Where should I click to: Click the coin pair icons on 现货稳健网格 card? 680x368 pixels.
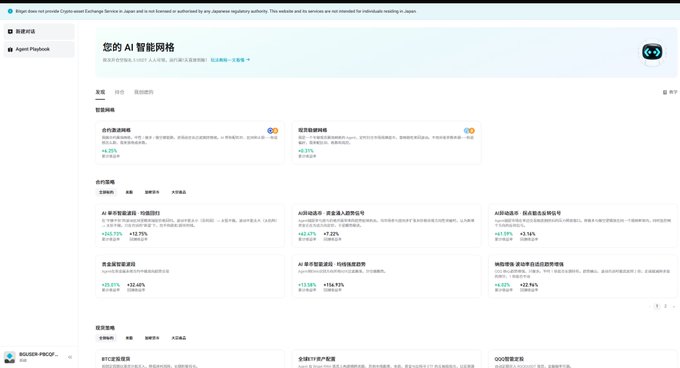(x=469, y=130)
